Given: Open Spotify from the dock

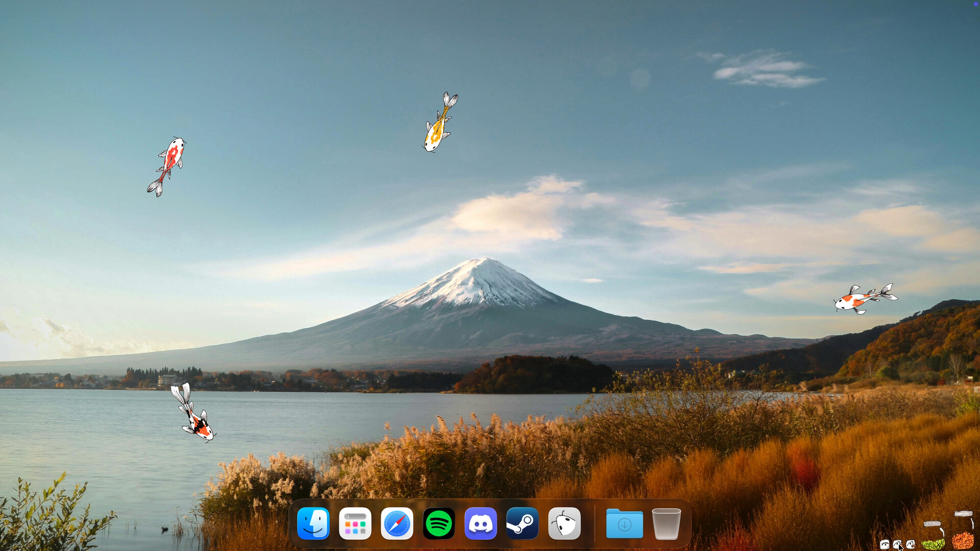Looking at the screenshot, I should click(x=438, y=523).
